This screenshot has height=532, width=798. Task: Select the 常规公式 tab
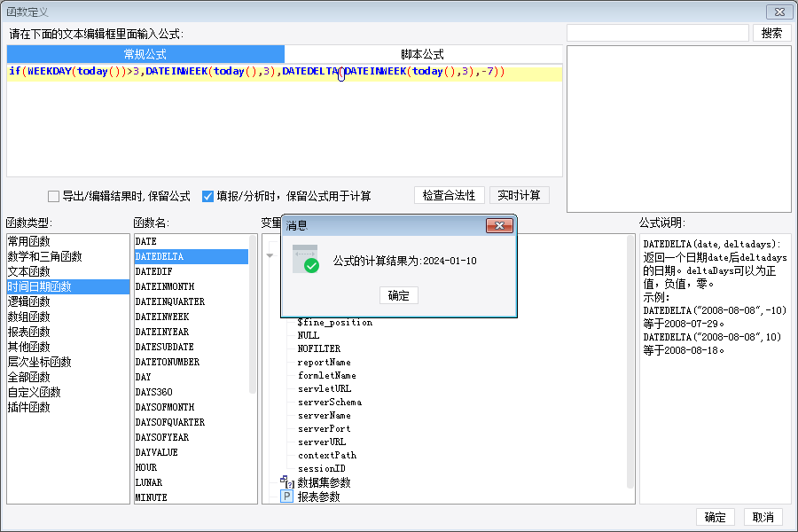point(145,54)
